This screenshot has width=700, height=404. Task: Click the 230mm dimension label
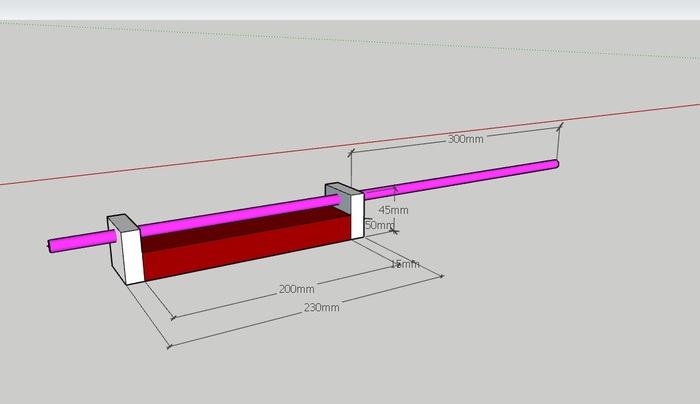pyautogui.click(x=322, y=307)
